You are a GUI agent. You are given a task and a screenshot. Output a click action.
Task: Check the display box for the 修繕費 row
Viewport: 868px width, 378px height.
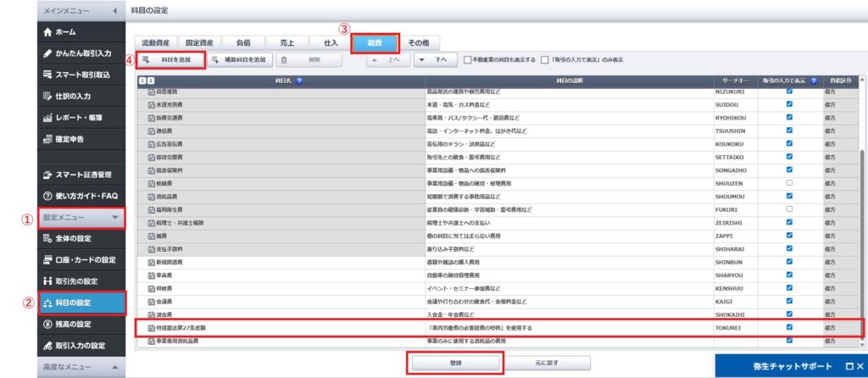[790, 183]
